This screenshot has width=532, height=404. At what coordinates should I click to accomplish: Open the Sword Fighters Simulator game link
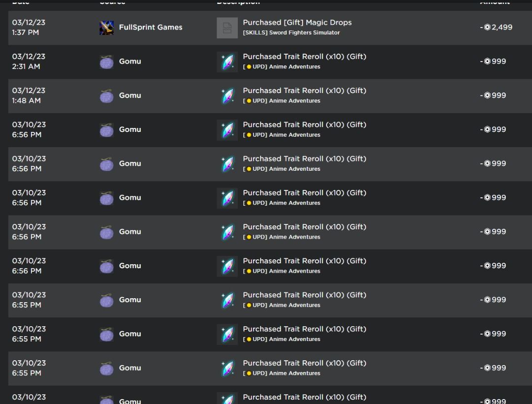click(291, 33)
